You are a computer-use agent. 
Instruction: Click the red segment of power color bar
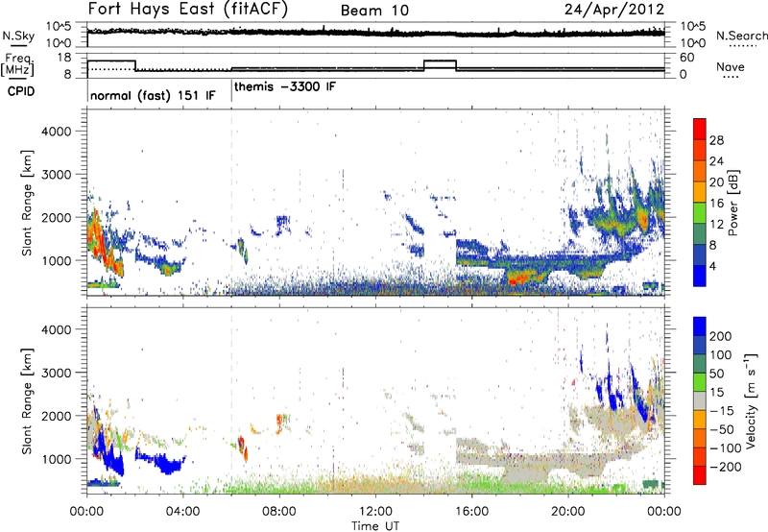(700, 130)
